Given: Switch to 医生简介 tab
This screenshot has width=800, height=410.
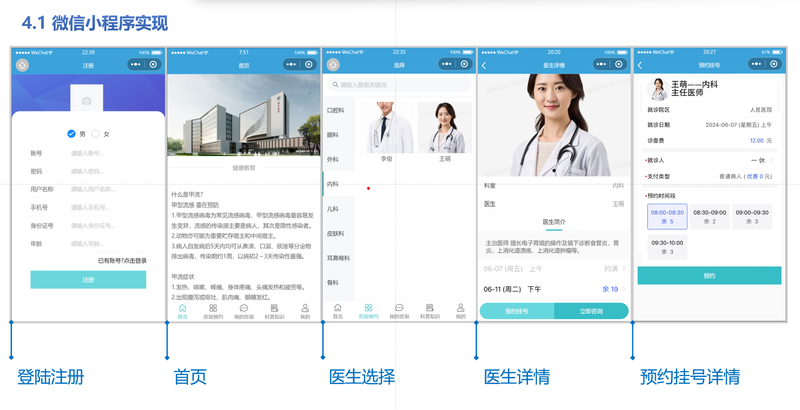Looking at the screenshot, I should (554, 222).
